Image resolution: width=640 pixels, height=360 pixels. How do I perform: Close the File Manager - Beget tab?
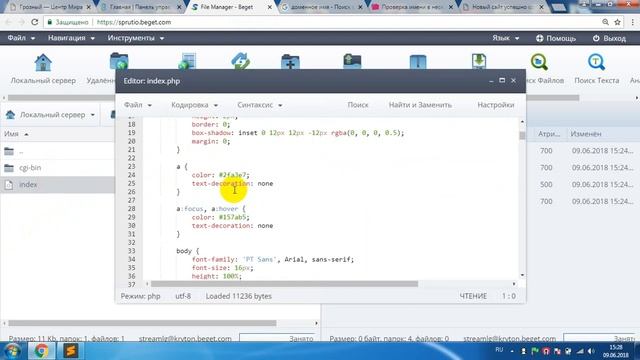pos(269,7)
